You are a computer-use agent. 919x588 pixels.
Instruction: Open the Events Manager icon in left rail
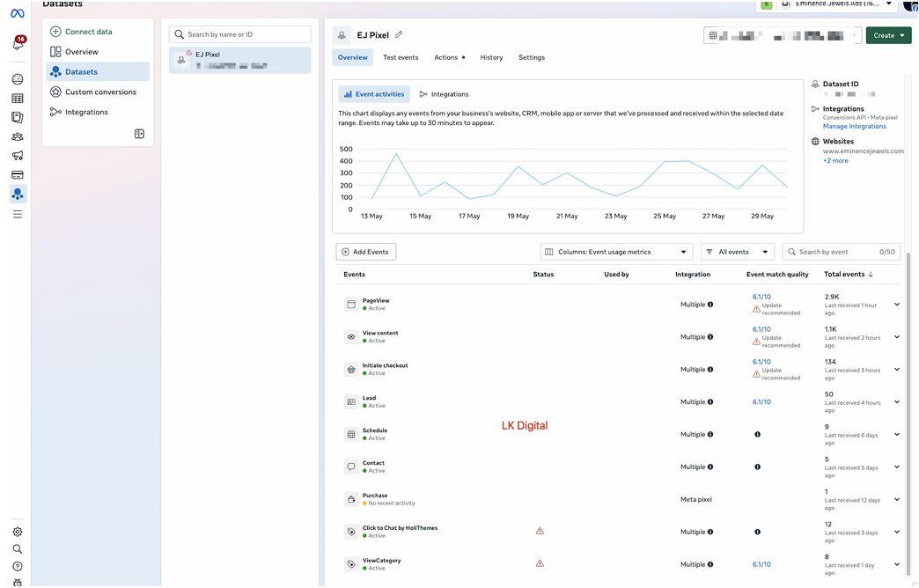tap(18, 194)
